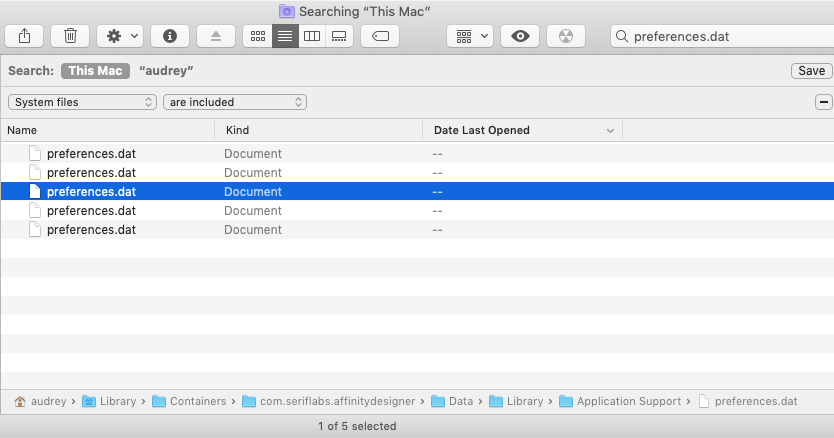Move selection to Trash icon
The width and height of the screenshot is (834, 438).
click(70, 36)
